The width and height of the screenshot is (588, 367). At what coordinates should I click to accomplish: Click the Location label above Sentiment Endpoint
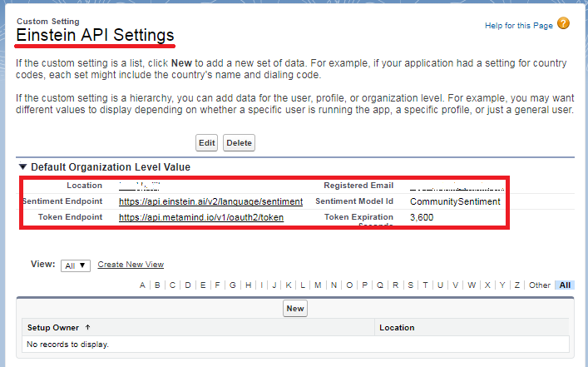[x=84, y=186]
